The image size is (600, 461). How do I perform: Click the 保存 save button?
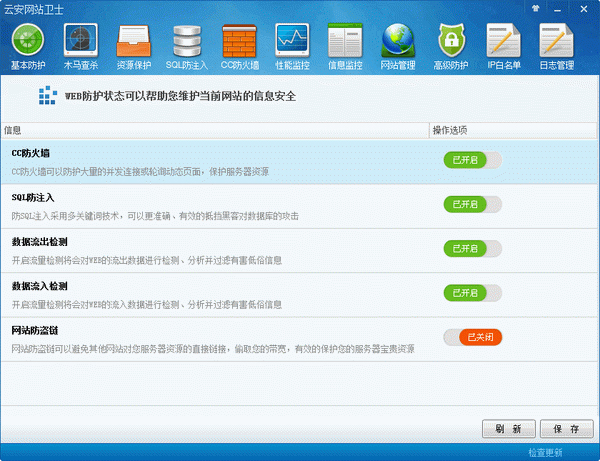click(566, 428)
